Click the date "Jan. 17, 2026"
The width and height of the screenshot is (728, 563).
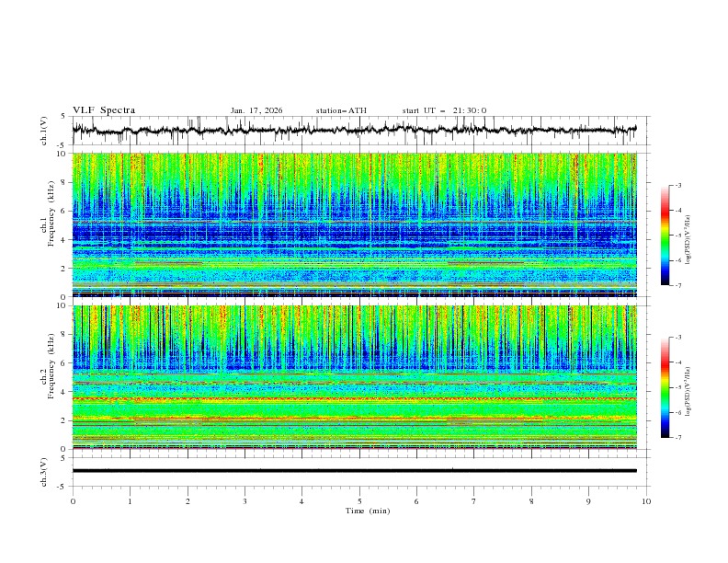256,110
